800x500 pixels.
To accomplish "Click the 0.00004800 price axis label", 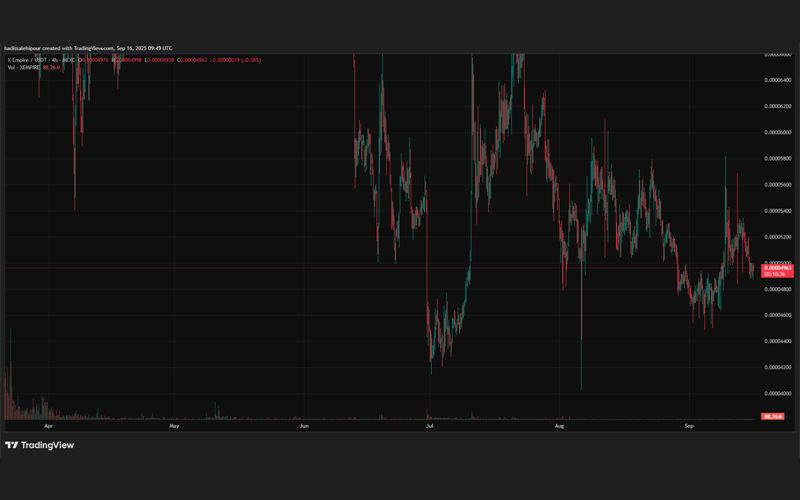I will coord(778,289).
